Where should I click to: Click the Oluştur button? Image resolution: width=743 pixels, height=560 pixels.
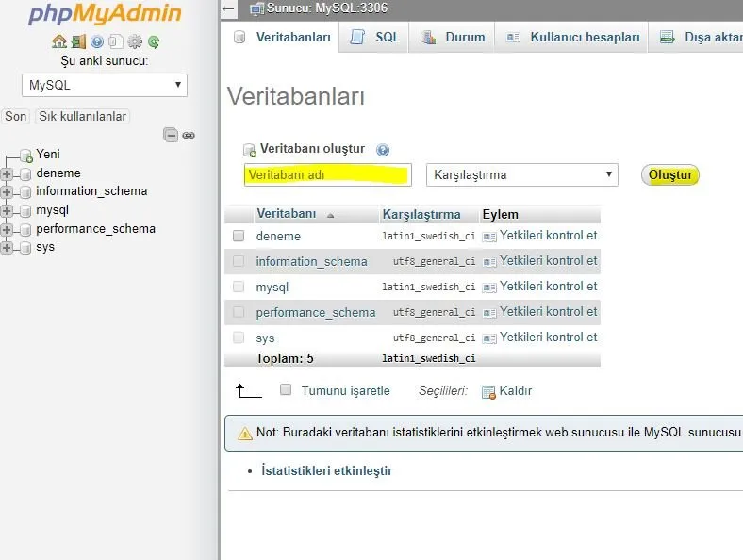(670, 174)
